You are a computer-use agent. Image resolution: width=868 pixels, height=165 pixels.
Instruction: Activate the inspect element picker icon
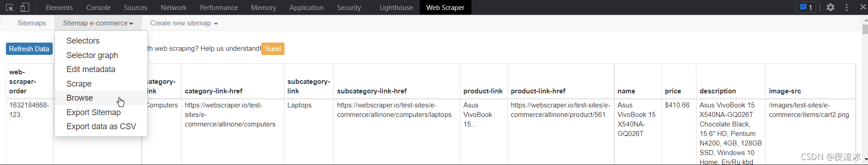(x=10, y=7)
